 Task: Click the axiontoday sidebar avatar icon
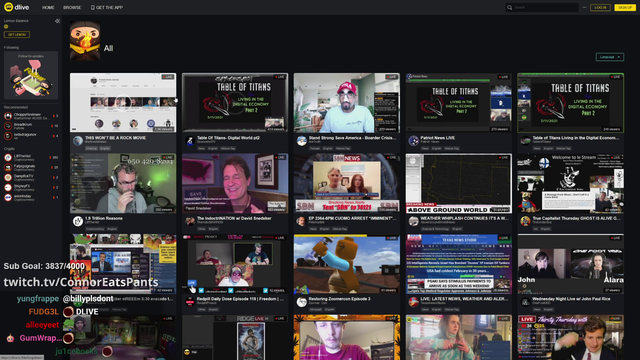[8, 198]
